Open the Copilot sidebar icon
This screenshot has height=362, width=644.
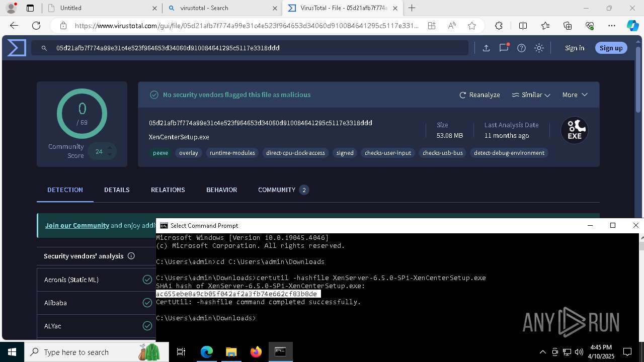click(x=632, y=26)
